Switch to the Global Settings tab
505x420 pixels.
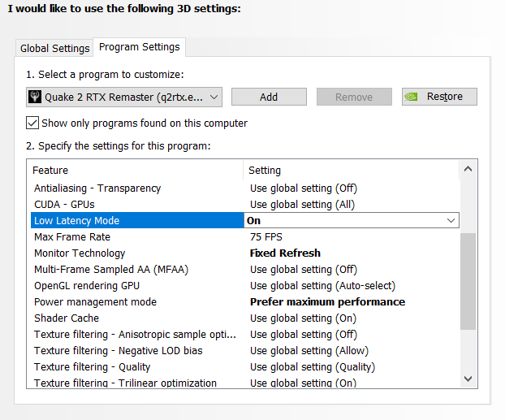click(54, 48)
